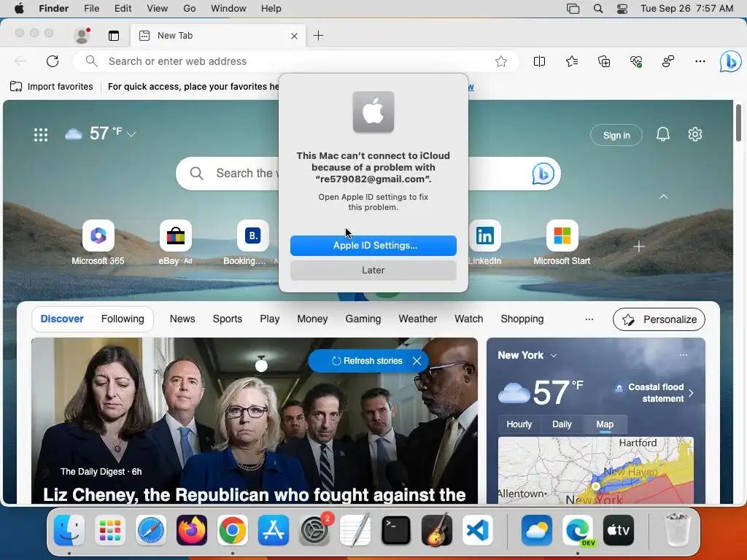Open Settings and more ellipsis menu

pos(700,61)
